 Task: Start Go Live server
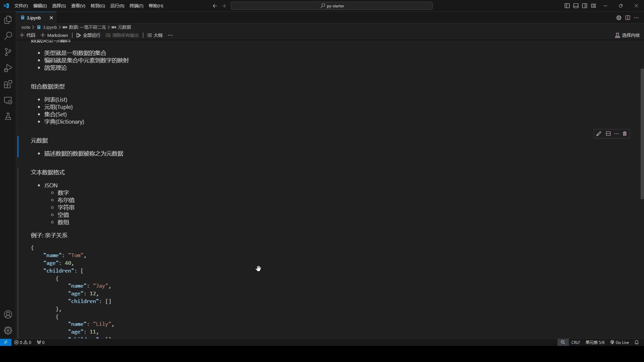[620, 342]
